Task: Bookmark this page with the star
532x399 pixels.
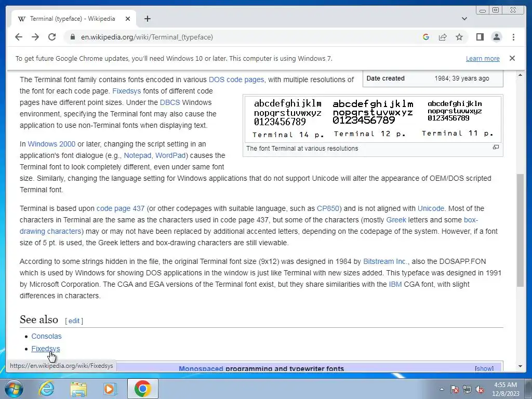Action: click(x=459, y=37)
